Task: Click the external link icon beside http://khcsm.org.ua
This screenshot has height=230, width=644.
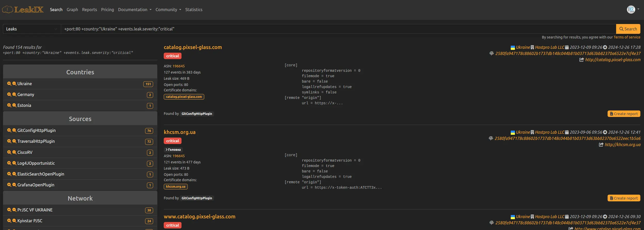Action: [x=601, y=145]
